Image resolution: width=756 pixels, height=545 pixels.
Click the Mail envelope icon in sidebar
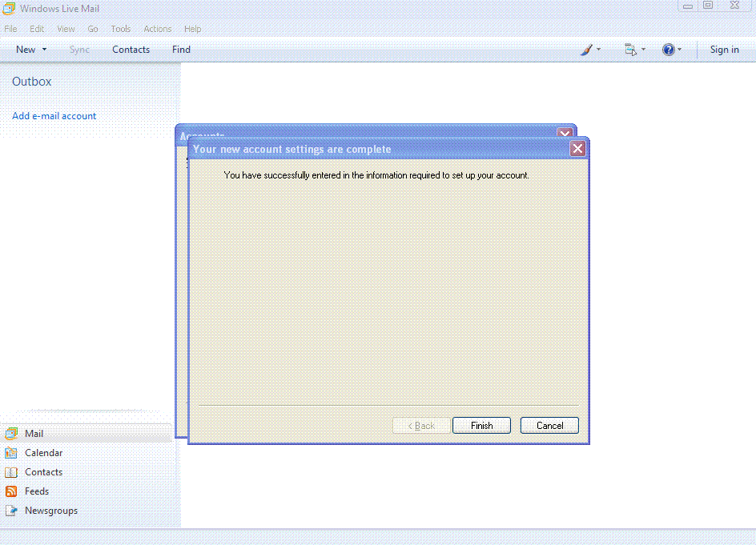[11, 434]
